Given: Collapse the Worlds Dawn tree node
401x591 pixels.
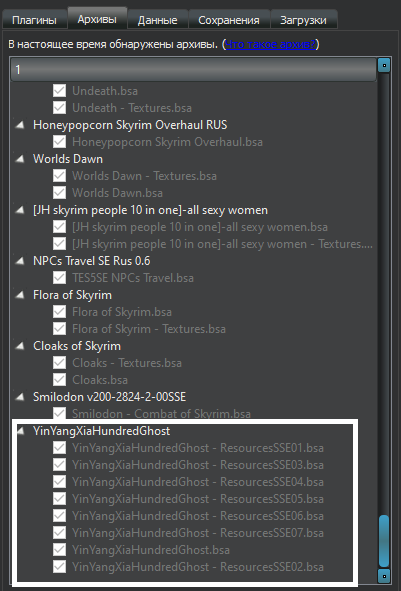Looking at the screenshot, I should coord(20,159).
